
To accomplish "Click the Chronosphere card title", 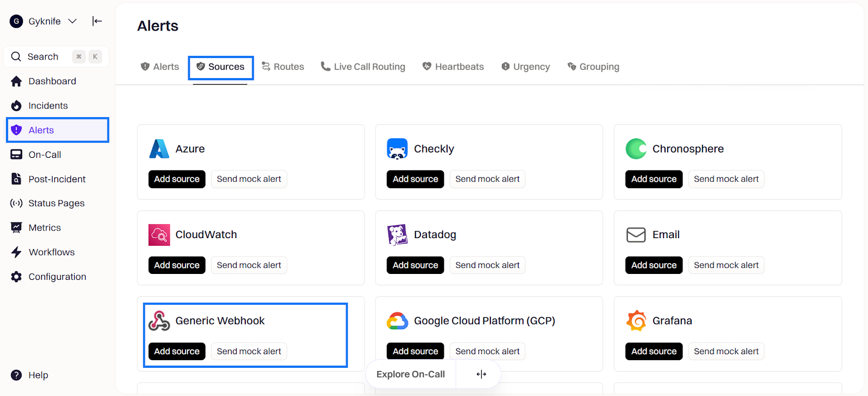I will [688, 149].
